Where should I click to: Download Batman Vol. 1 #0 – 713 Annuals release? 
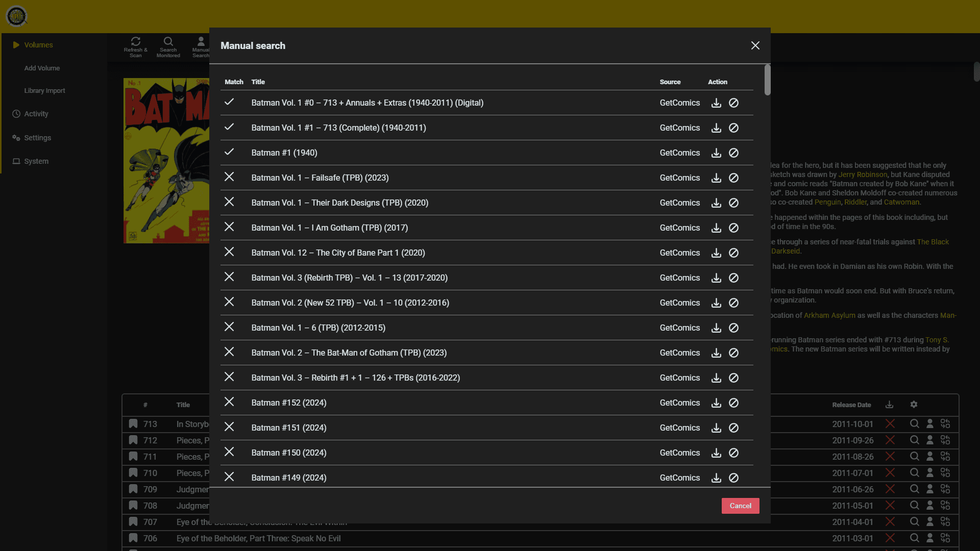[x=716, y=103]
